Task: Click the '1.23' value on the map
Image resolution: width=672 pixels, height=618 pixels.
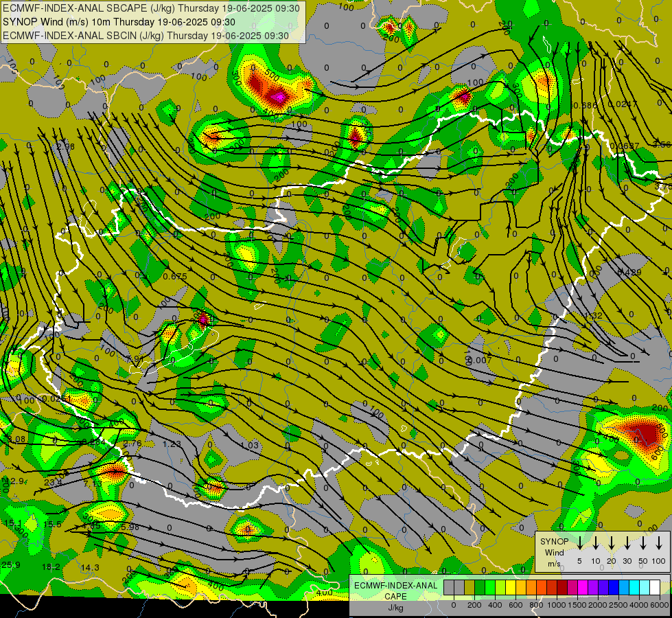Action: pos(172,444)
